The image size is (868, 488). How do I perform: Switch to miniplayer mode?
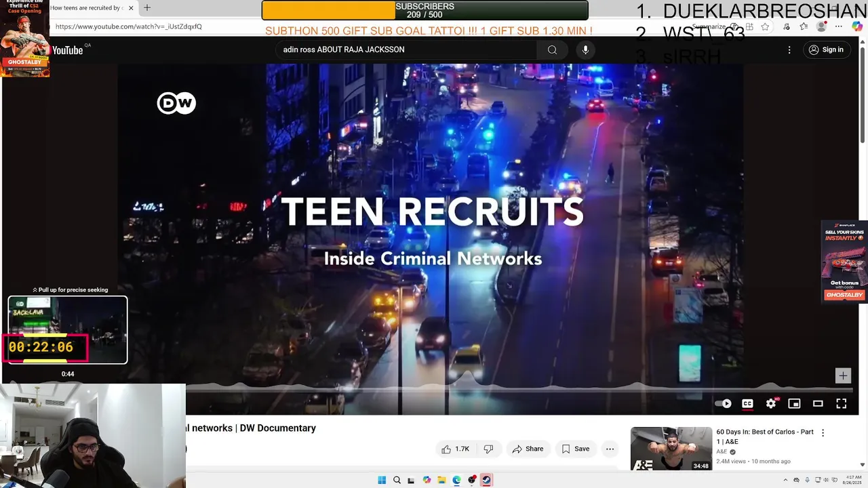pos(794,403)
